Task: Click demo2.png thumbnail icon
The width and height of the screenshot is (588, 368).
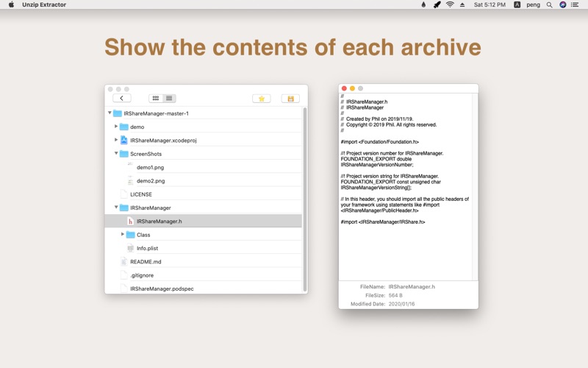Action: tap(130, 180)
